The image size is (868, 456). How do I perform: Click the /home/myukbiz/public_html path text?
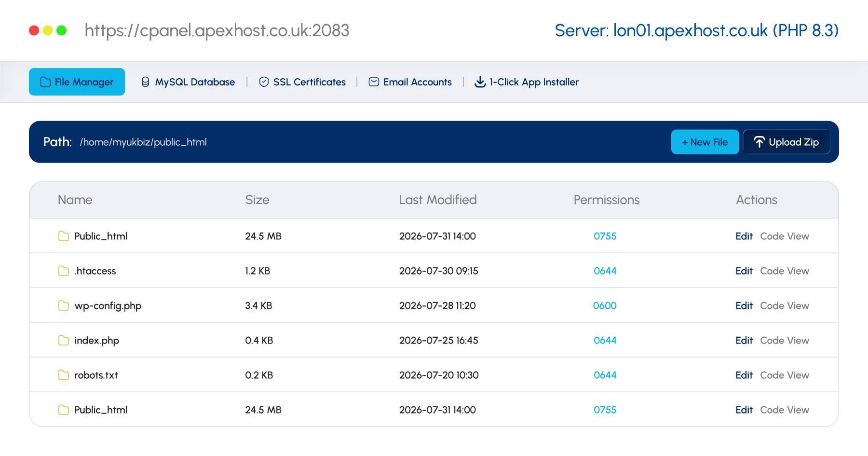[x=143, y=142]
